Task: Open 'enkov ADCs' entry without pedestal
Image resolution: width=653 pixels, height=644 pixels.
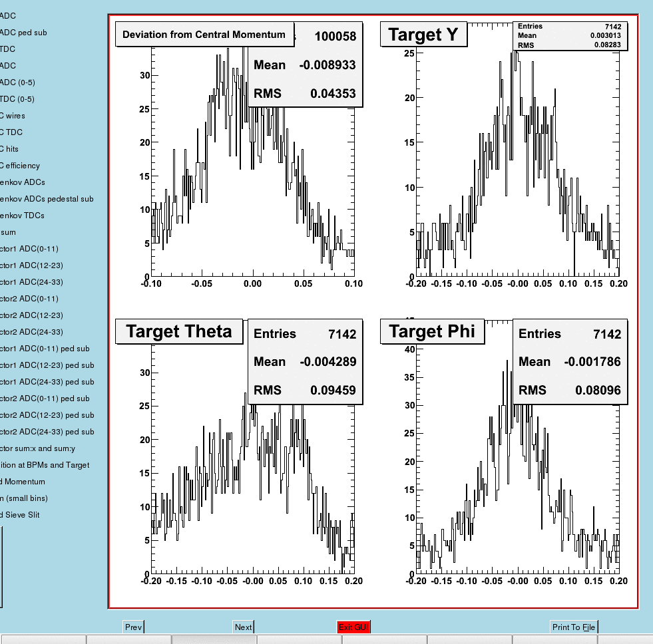Action: (23, 182)
